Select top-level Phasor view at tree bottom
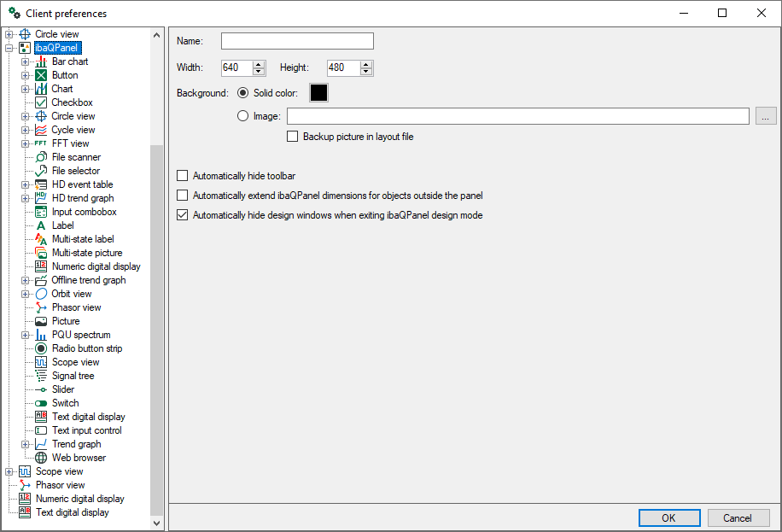The image size is (782, 532). click(x=60, y=485)
